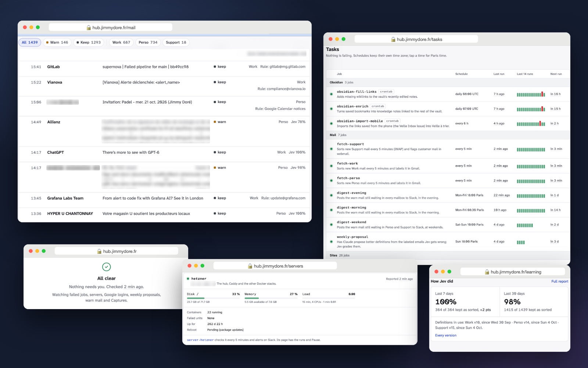Click the Obsidian 3 jobs group header
The height and width of the screenshot is (368, 588).
click(448, 82)
